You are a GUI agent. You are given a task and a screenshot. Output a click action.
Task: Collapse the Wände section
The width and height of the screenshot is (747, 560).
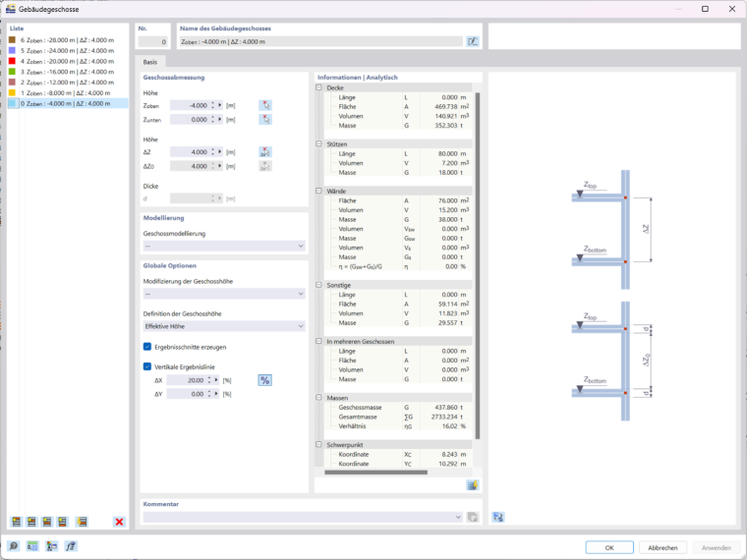click(318, 191)
